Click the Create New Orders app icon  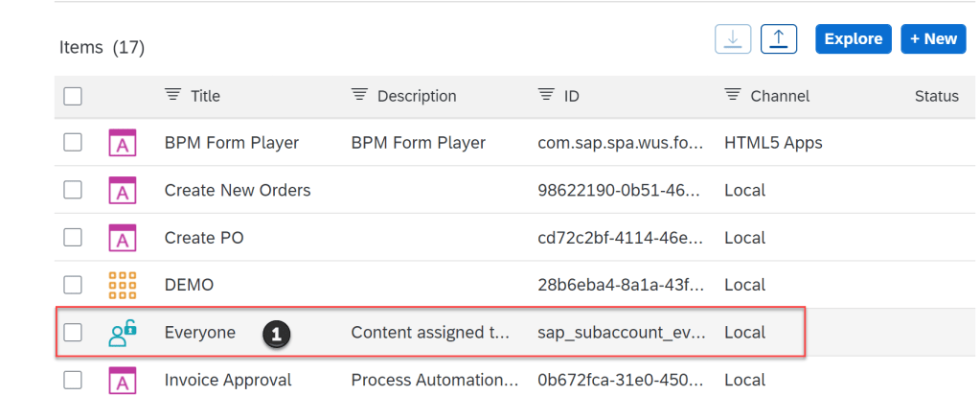(x=123, y=191)
